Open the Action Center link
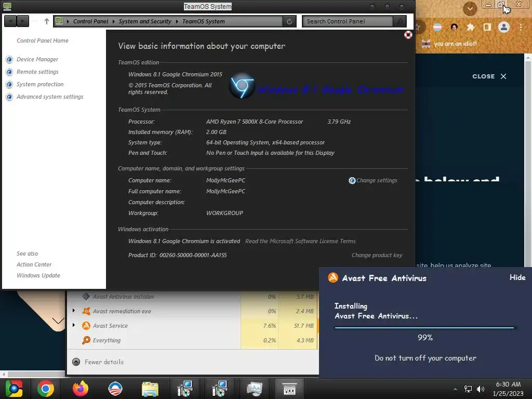 pyautogui.click(x=34, y=264)
